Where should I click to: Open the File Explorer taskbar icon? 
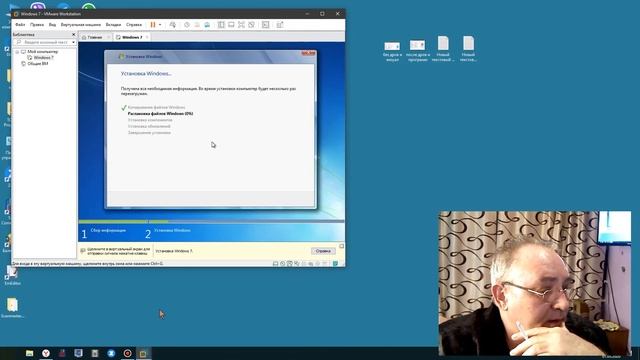click(29, 353)
